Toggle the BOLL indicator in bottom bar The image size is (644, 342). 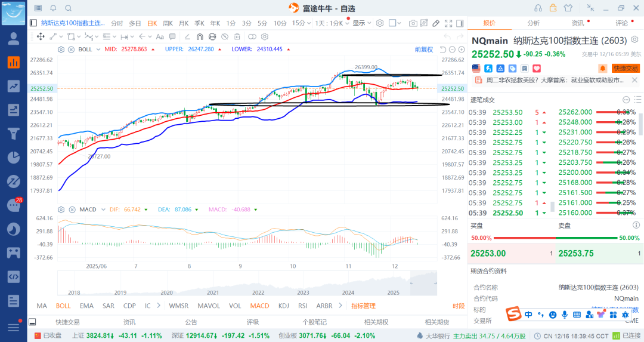[63, 306]
